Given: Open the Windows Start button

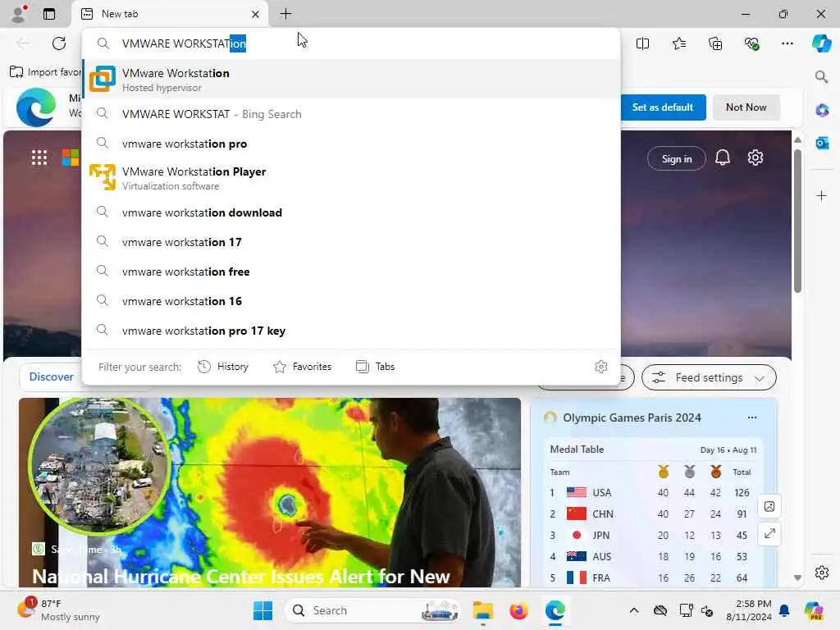Looking at the screenshot, I should (262, 610).
